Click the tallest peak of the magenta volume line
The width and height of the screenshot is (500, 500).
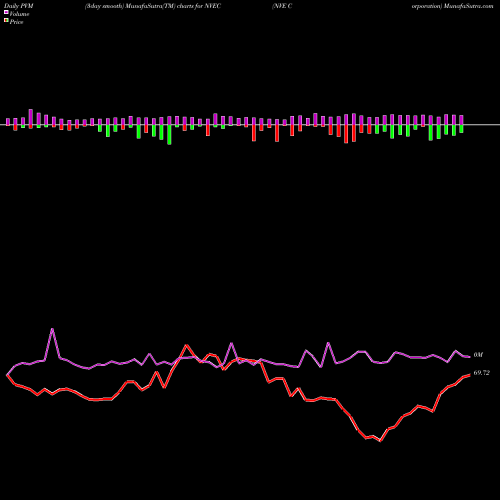[52, 329]
